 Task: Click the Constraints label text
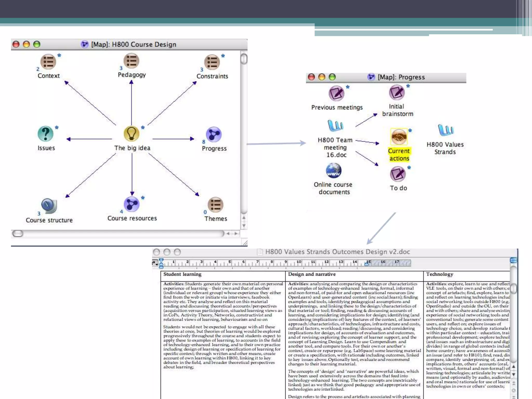[x=212, y=76]
